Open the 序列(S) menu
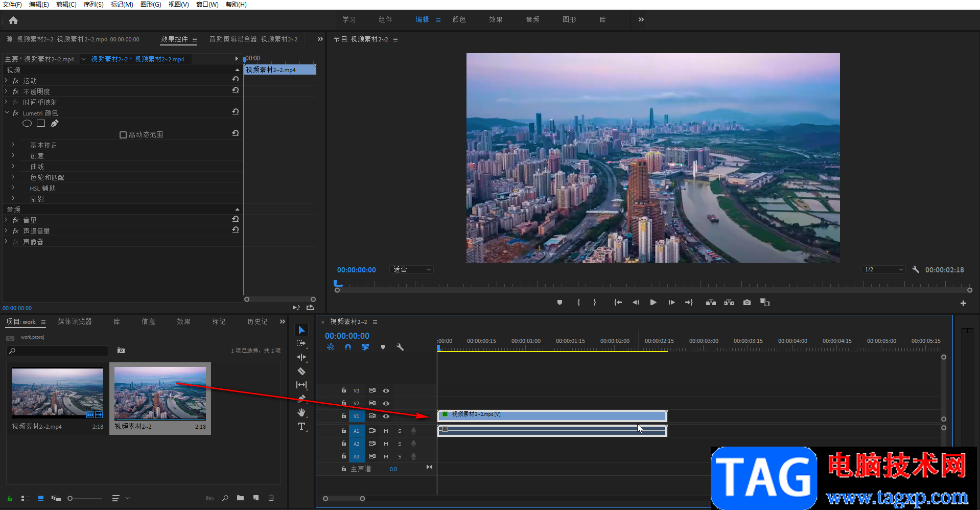This screenshot has height=510, width=980. coord(94,5)
